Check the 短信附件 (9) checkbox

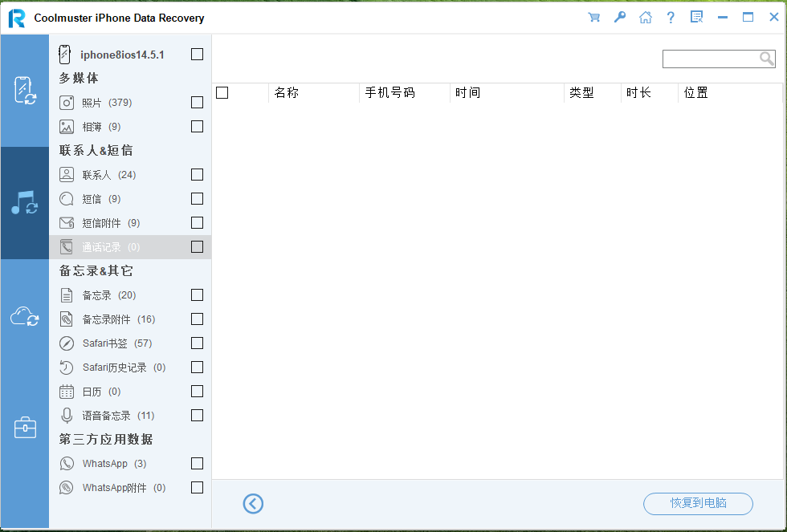[198, 222]
